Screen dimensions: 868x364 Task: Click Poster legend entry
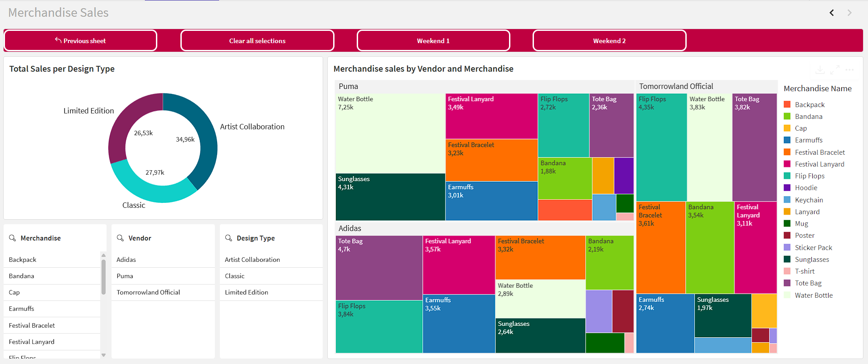[x=799, y=235]
